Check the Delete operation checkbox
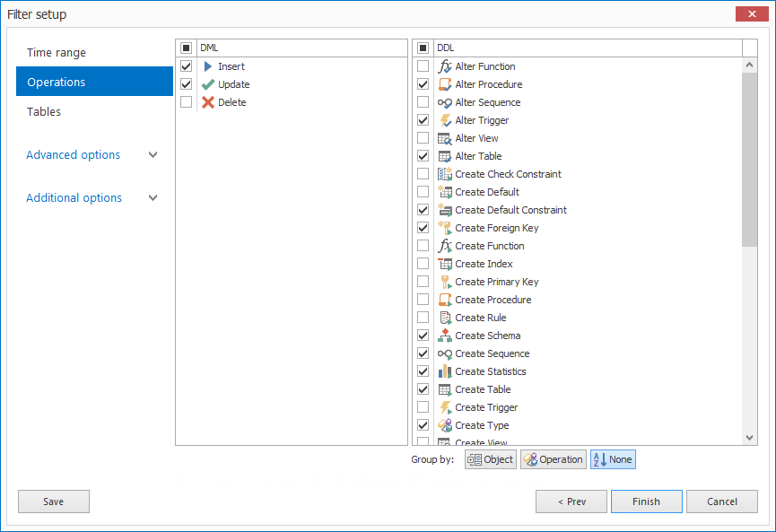This screenshot has height=532, width=776. pos(186,102)
